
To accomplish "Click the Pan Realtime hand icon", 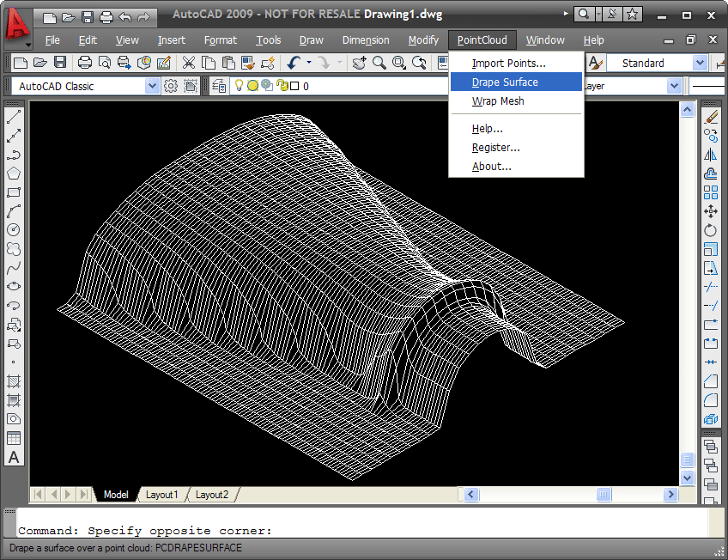I will click(x=359, y=62).
